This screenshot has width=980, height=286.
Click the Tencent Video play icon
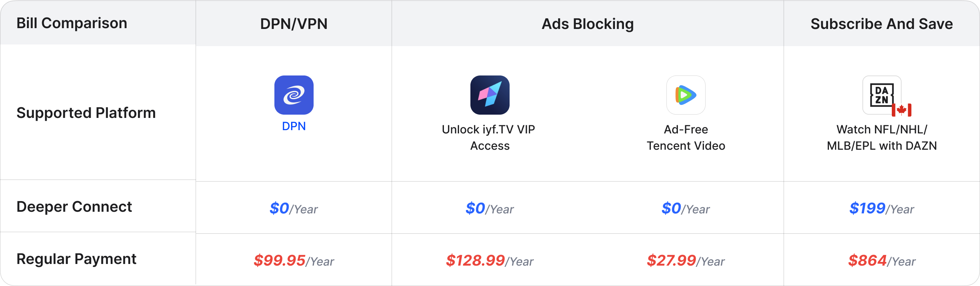click(x=686, y=95)
